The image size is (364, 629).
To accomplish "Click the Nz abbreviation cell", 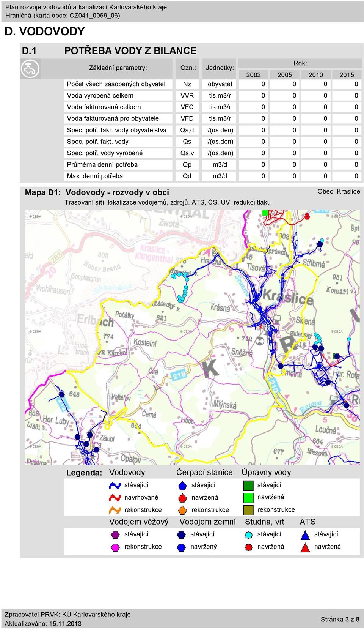I will point(187,84).
